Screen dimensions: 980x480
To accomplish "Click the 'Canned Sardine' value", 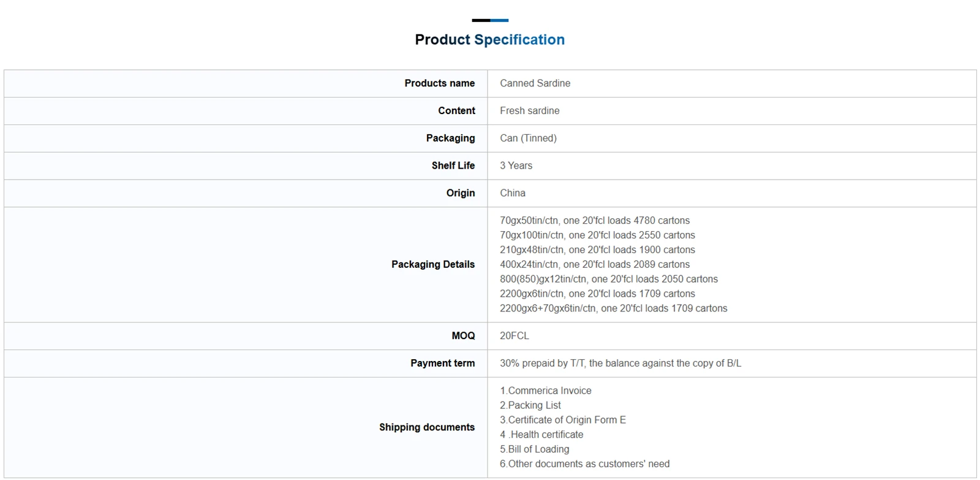I will pos(535,83).
